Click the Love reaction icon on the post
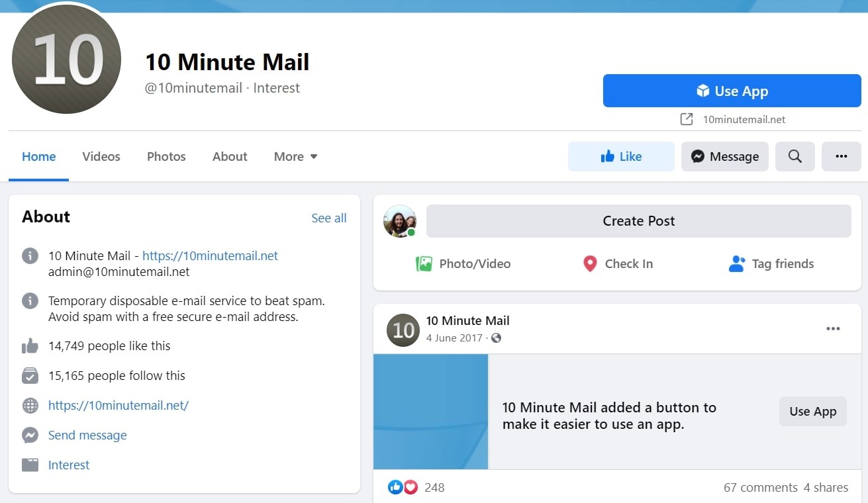This screenshot has height=503, width=868. coord(410,486)
